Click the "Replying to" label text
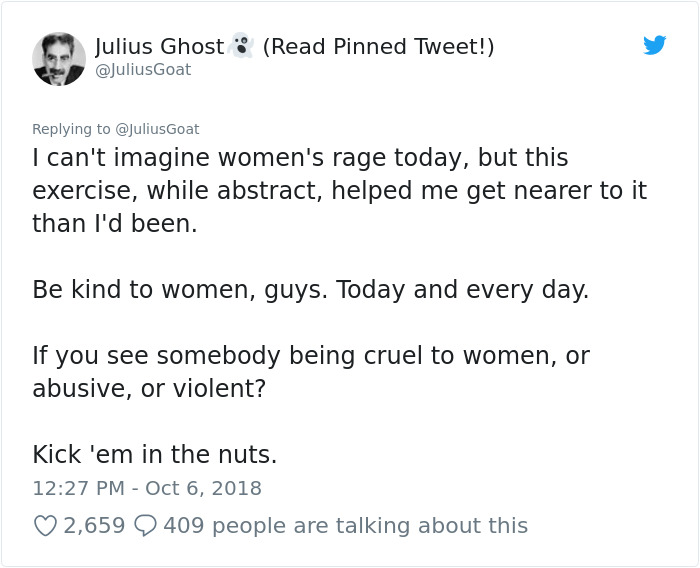This screenshot has height=568, width=700. [x=72, y=129]
